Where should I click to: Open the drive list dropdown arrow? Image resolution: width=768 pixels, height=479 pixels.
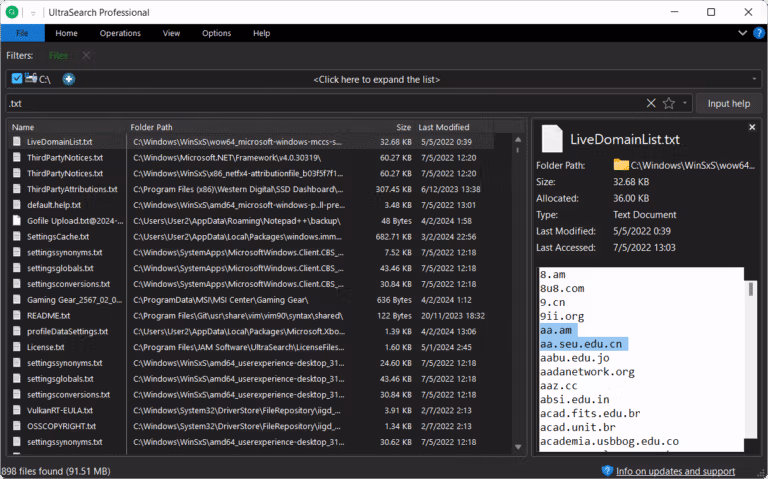(754, 79)
